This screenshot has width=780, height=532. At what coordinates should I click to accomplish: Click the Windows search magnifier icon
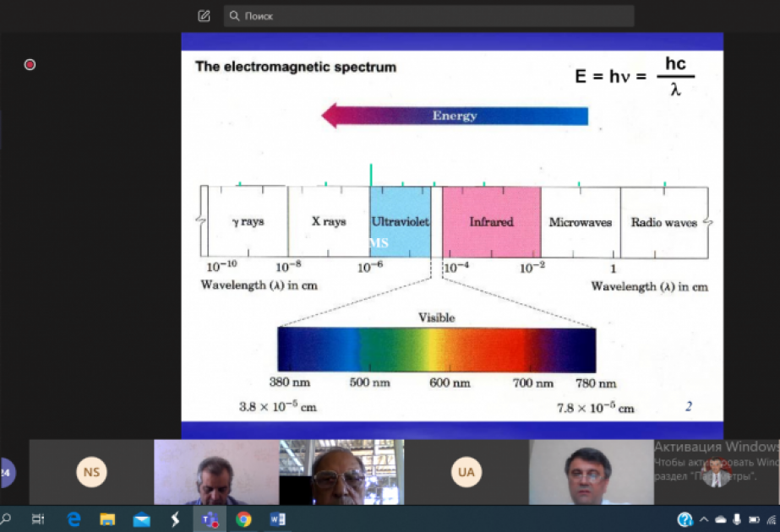[x=6, y=519]
